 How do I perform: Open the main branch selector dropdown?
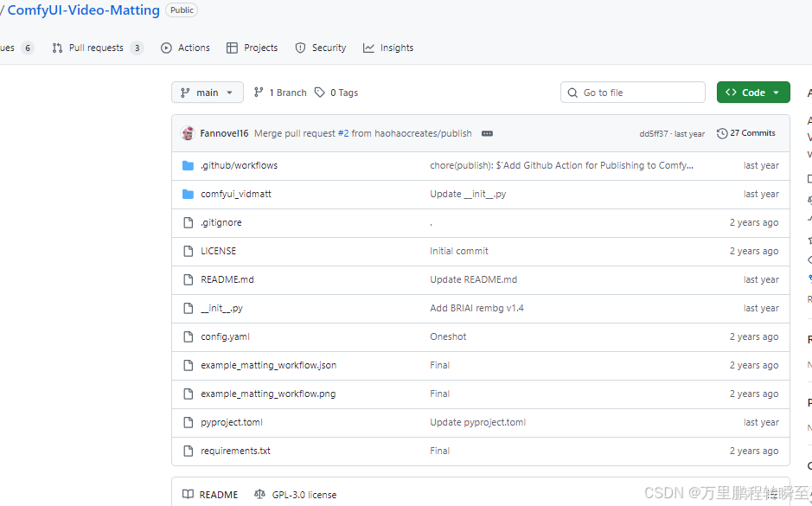(208, 93)
